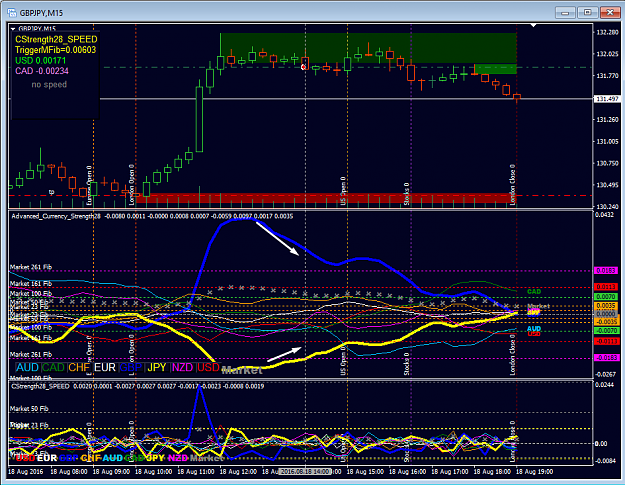Toggle the JPY currency button in strength panel

[x=157, y=367]
